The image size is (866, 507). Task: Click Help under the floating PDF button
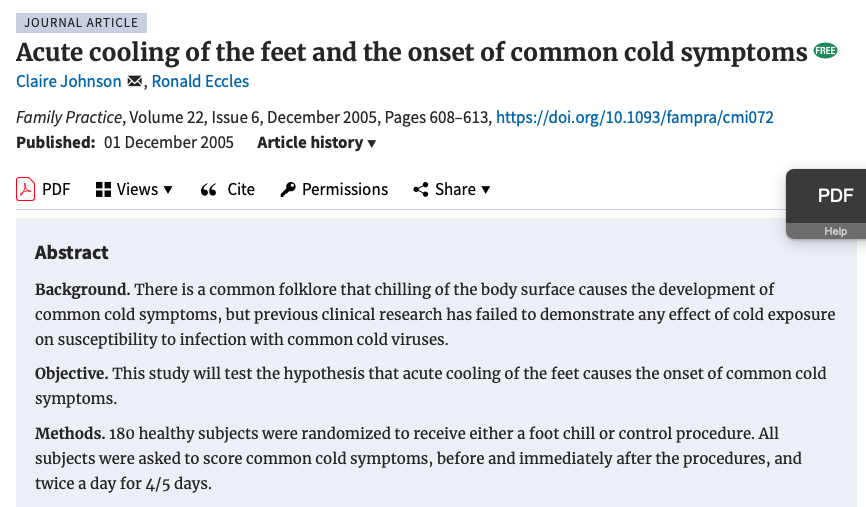coord(835,231)
